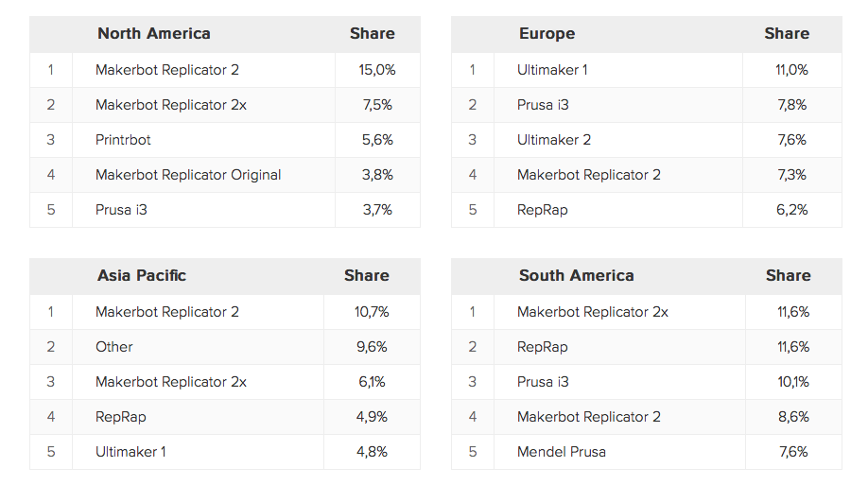The height and width of the screenshot is (485, 868).
Task: Select RepRap in South America table
Action: pyautogui.click(x=543, y=347)
